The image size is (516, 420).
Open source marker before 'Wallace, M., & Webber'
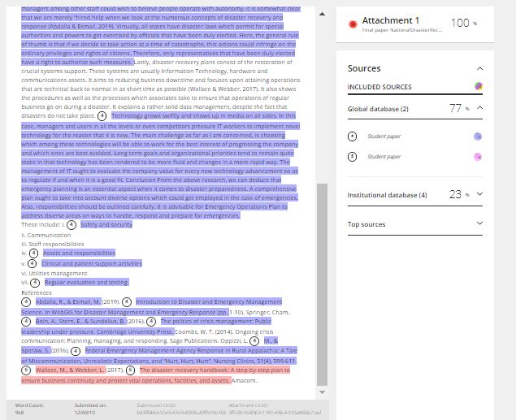coord(26,370)
